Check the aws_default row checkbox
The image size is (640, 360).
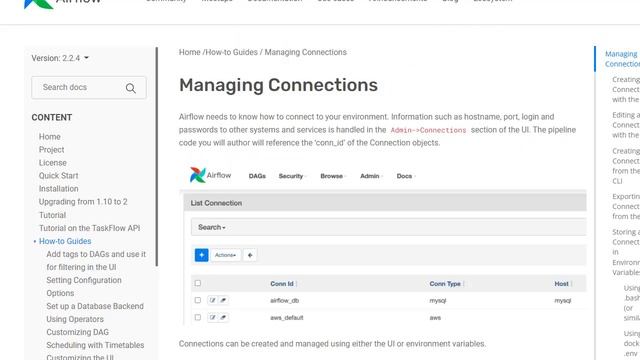[198, 317]
